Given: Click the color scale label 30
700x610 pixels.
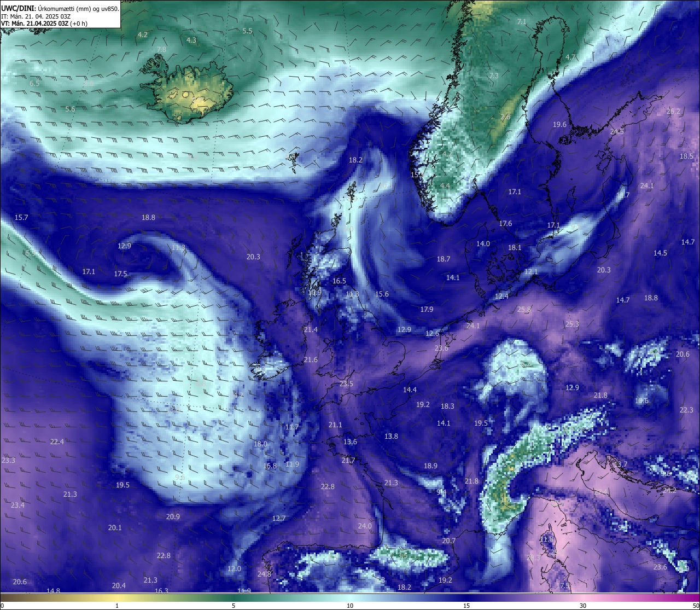Looking at the screenshot, I should pos(583,606).
